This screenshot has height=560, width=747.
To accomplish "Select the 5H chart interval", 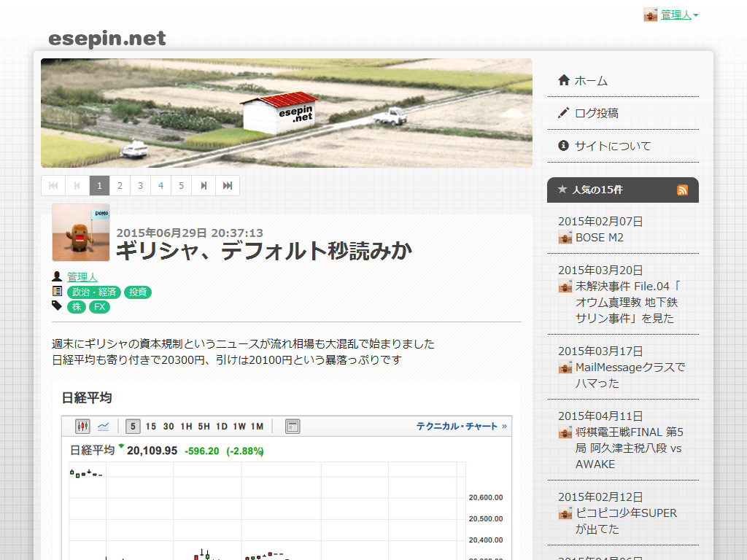I will click(204, 426).
